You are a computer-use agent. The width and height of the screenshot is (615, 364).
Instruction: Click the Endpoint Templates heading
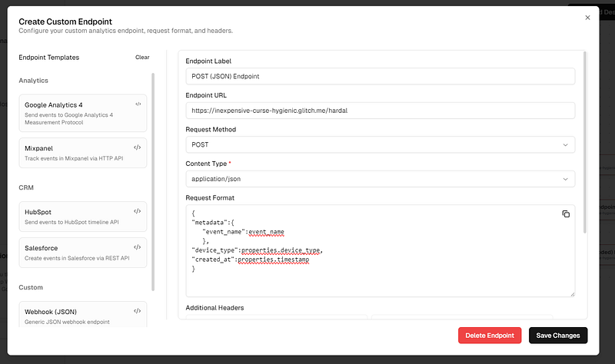[49, 57]
